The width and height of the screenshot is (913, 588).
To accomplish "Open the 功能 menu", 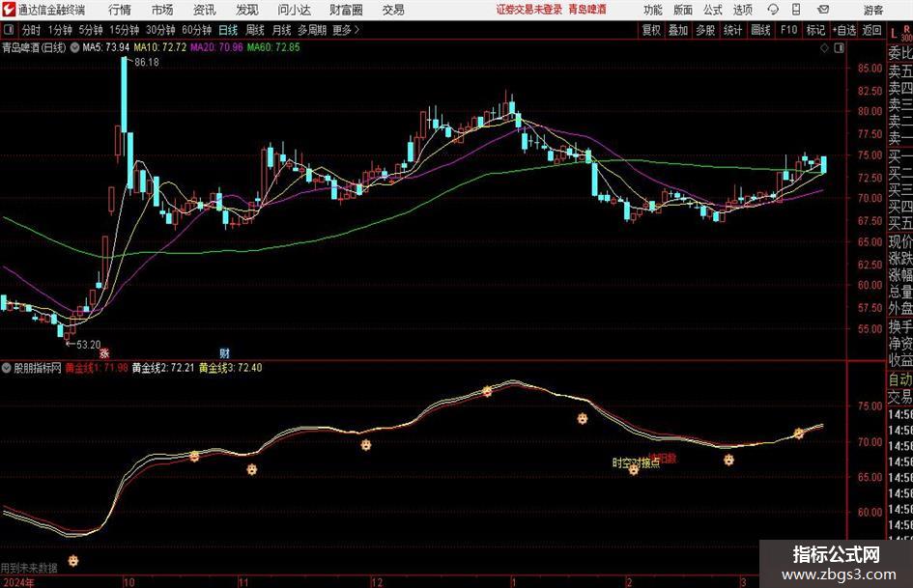I will point(653,10).
